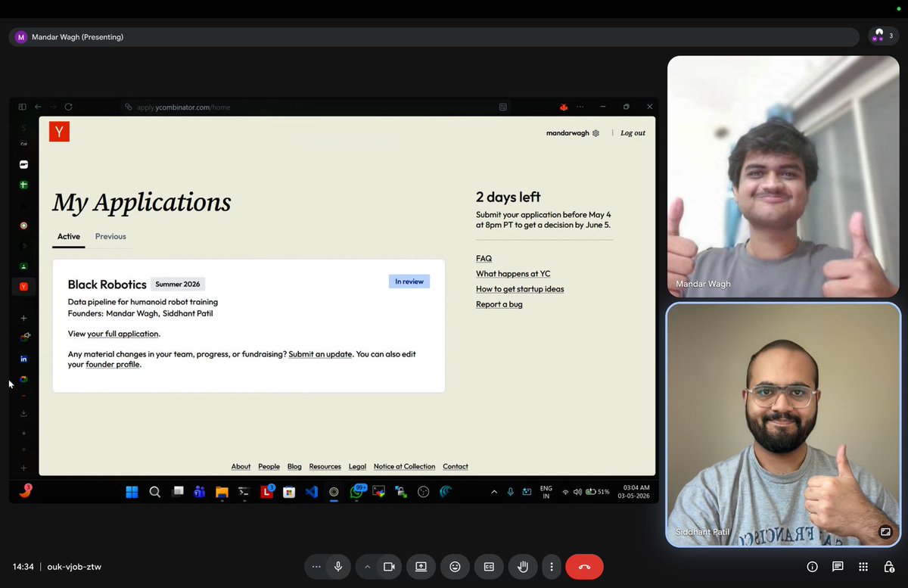The width and height of the screenshot is (908, 588).
Task: Toggle closed captions in Meet
Action: [x=489, y=566]
